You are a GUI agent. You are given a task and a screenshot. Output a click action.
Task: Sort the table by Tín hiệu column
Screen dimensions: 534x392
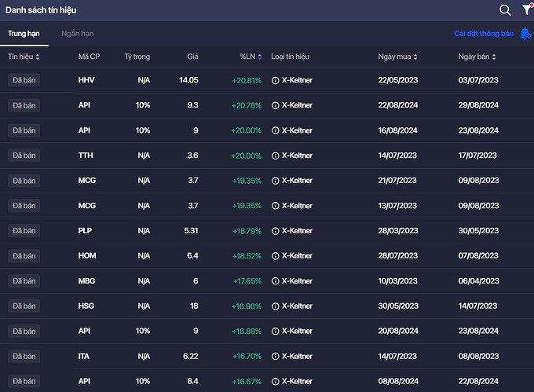coord(24,57)
